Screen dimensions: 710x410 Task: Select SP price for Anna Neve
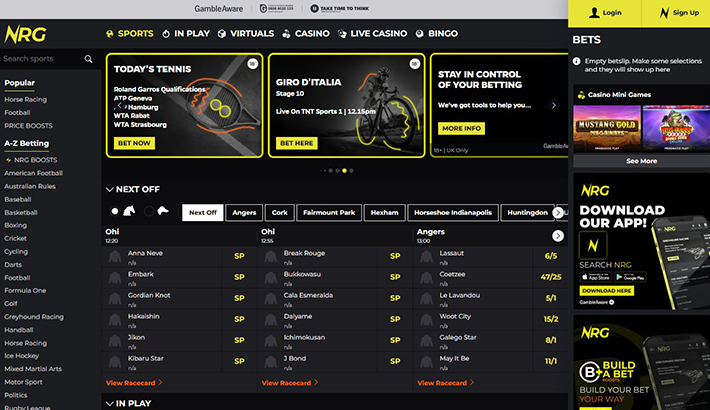239,256
